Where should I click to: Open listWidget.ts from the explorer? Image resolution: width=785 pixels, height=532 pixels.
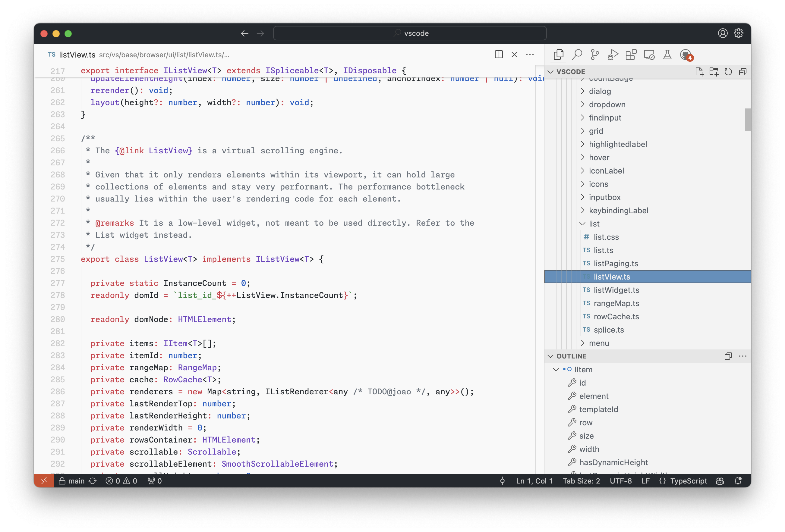coord(616,290)
